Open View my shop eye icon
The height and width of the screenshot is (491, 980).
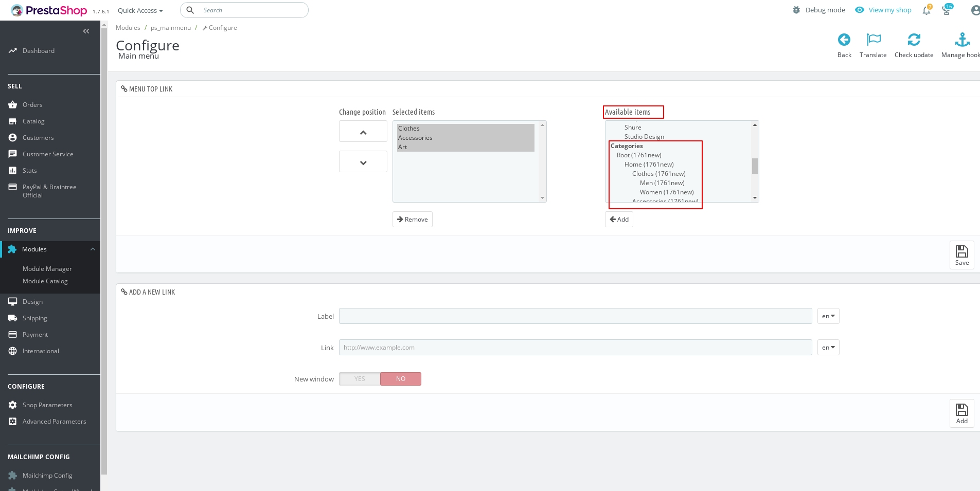coord(858,10)
